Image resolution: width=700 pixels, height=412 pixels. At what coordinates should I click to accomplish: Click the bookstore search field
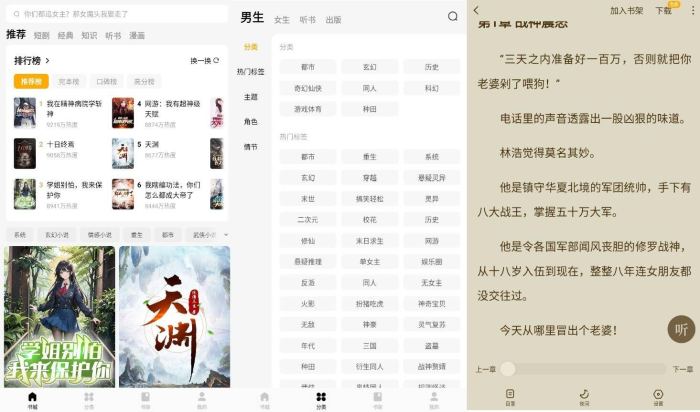(117, 14)
